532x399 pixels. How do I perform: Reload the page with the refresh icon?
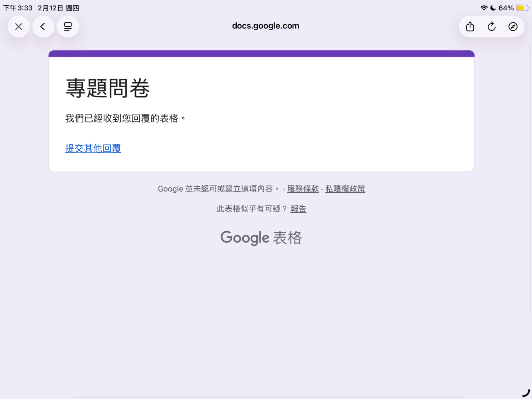(x=492, y=27)
